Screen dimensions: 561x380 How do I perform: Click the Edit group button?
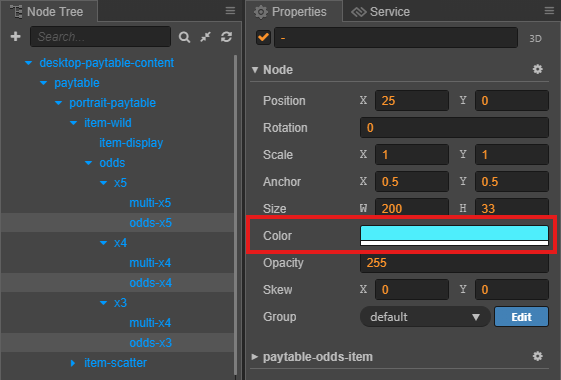(521, 317)
